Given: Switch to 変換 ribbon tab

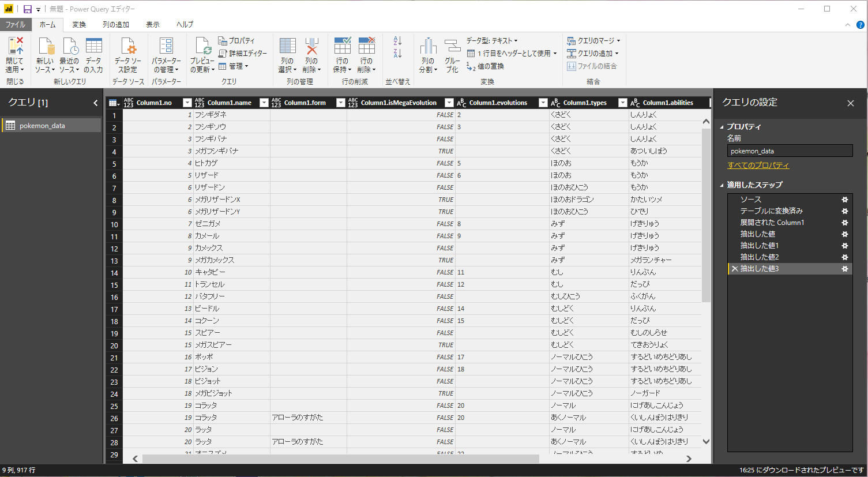Looking at the screenshot, I should coord(79,25).
